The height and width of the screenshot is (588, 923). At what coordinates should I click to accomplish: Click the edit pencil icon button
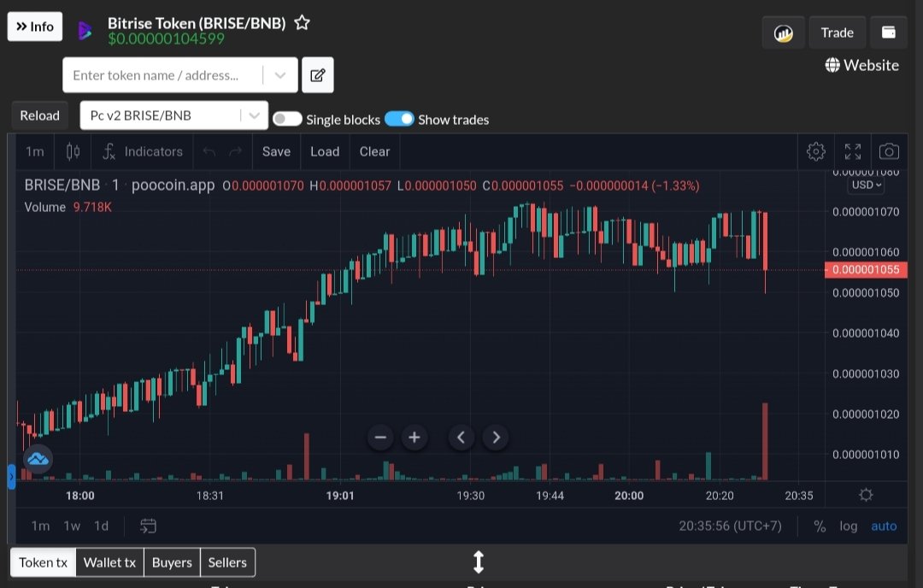[x=318, y=75]
